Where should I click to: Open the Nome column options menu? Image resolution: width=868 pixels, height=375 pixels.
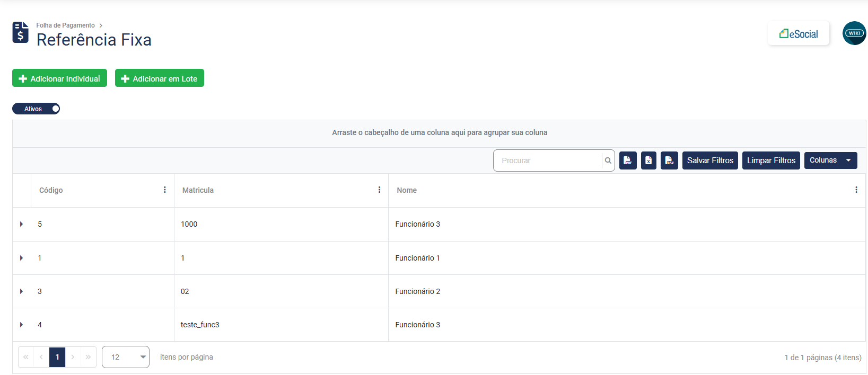(856, 190)
